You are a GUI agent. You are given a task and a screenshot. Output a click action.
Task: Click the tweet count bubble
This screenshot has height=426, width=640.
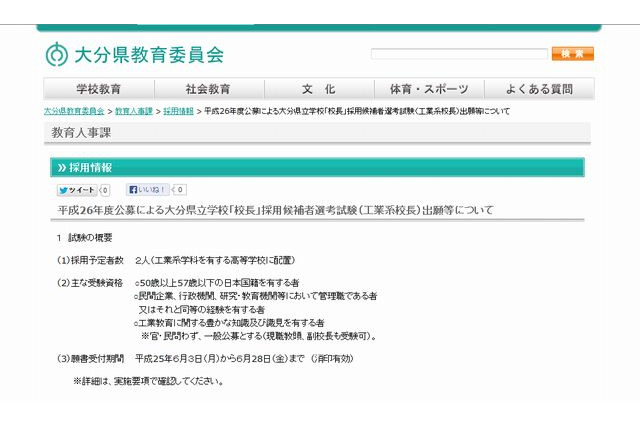point(105,190)
